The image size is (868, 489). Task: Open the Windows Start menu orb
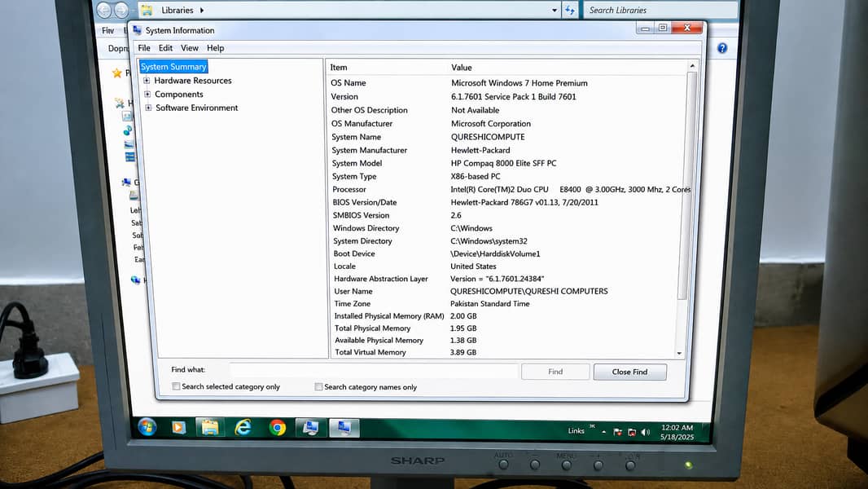pyautogui.click(x=147, y=427)
